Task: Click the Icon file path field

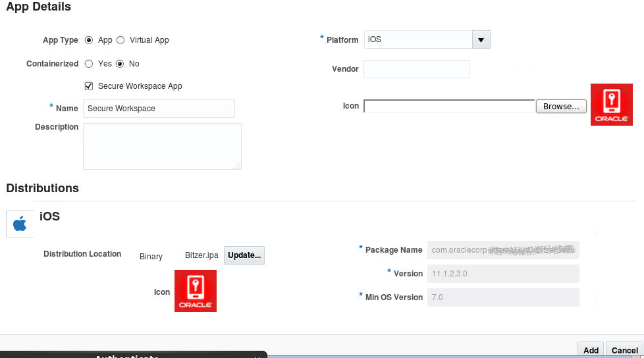Action: point(449,106)
